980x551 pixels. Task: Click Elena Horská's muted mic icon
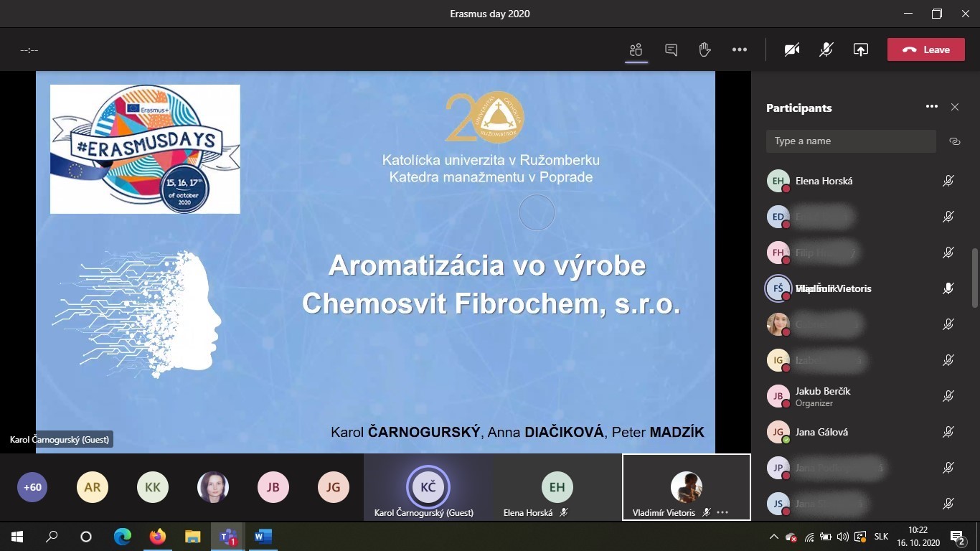(x=948, y=181)
